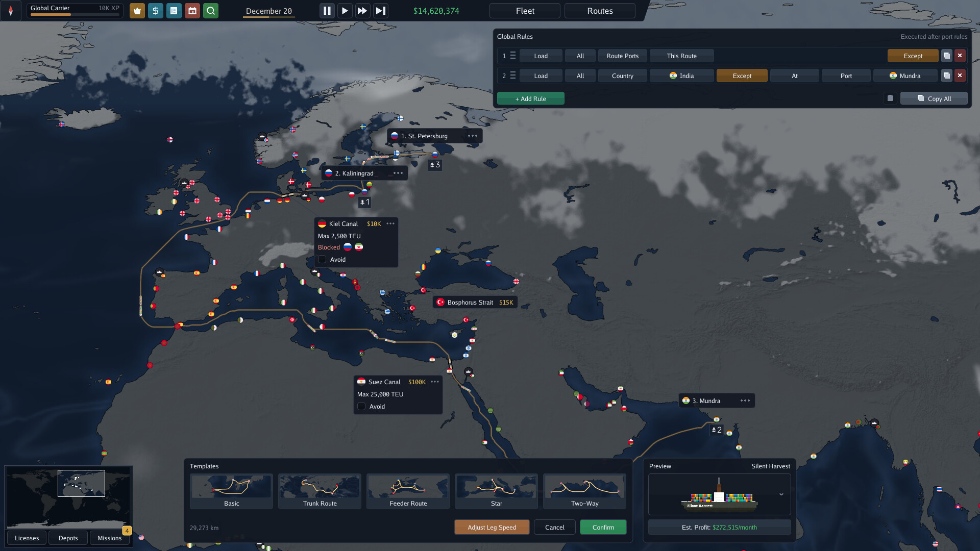The width and height of the screenshot is (980, 551).
Task: Open Kiel Canal options menu
Action: click(390, 223)
